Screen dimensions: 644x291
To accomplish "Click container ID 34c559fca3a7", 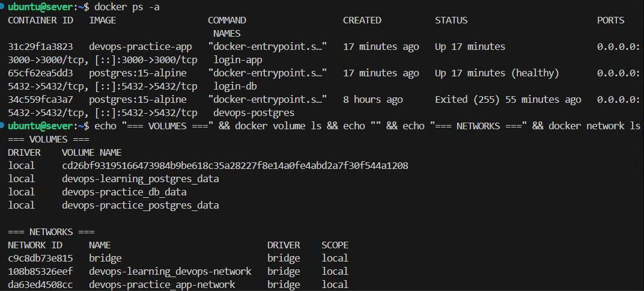I will [41, 99].
